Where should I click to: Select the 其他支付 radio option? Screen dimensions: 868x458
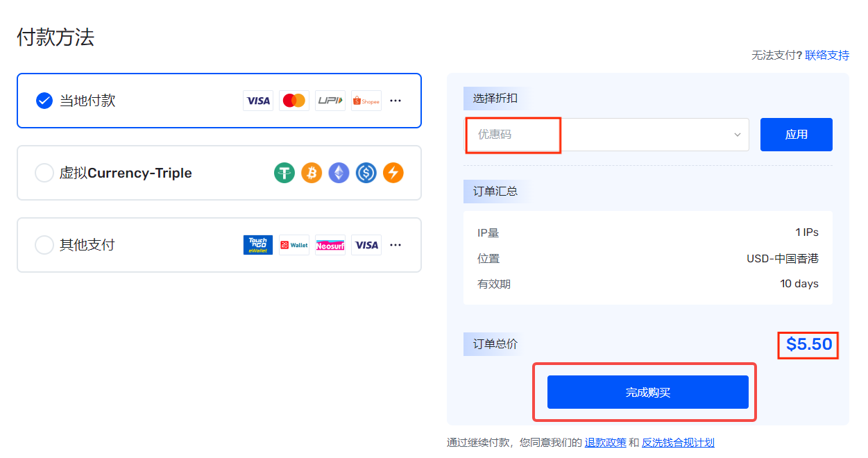(x=44, y=245)
